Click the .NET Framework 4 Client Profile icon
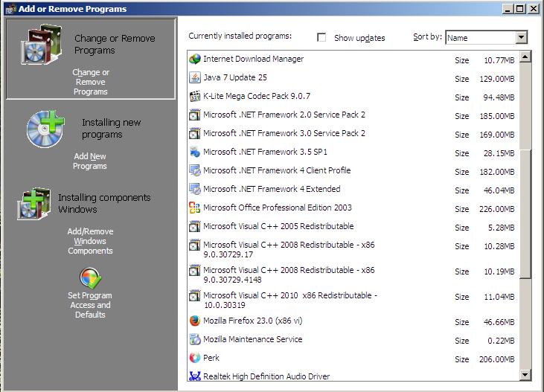 (195, 170)
